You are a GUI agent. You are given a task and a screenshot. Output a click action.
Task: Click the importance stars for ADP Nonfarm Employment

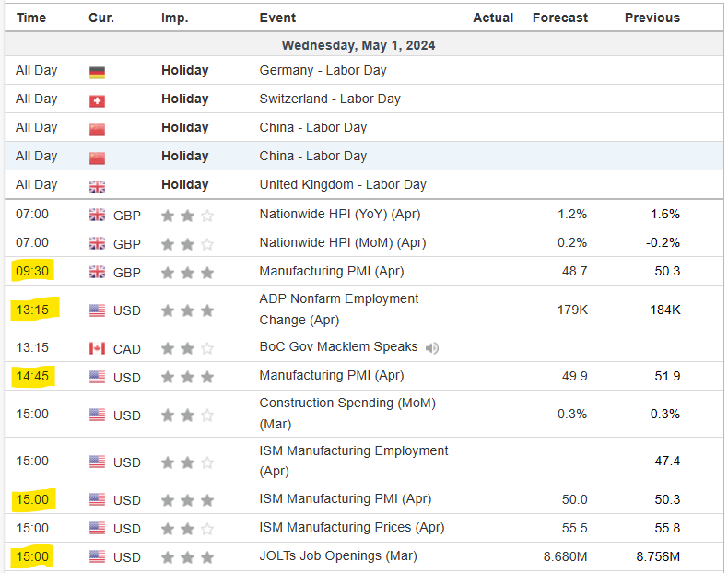pos(187,310)
